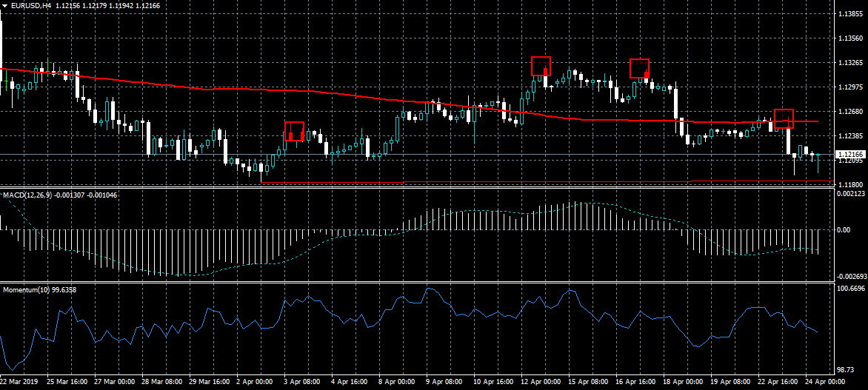The width and height of the screenshot is (868, 390).
Task: Click the 19 Apr 08:00 time label
Action: point(730,383)
